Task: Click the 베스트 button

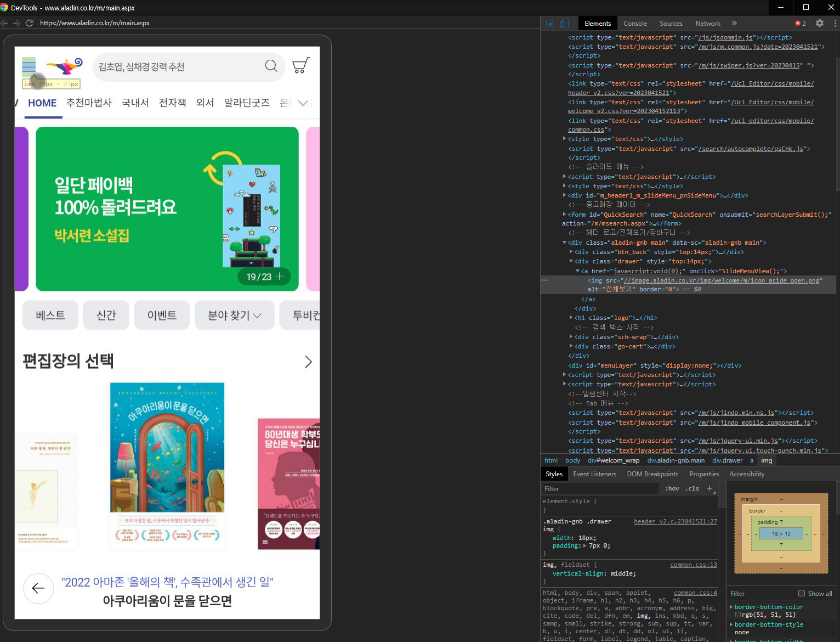Action: [x=50, y=315]
